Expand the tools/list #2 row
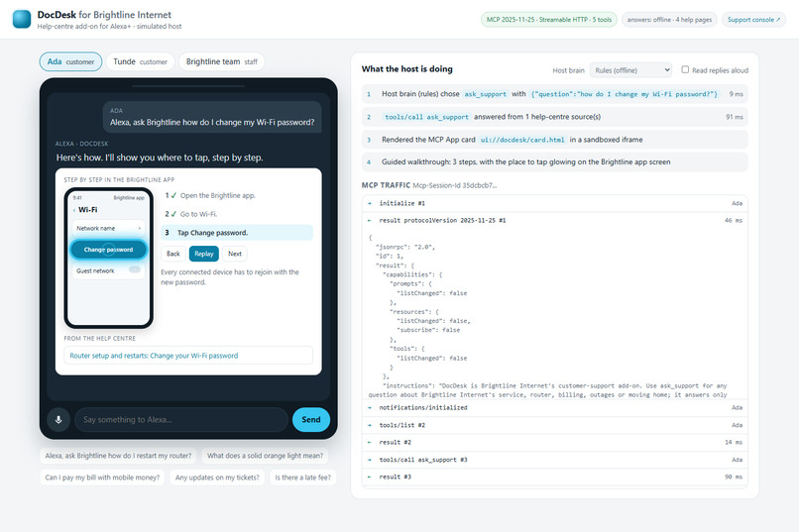This screenshot has width=799, height=532. 555,425
